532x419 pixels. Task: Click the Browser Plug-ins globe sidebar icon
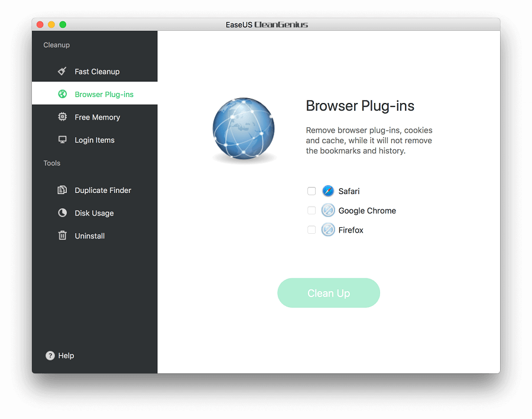click(x=63, y=94)
